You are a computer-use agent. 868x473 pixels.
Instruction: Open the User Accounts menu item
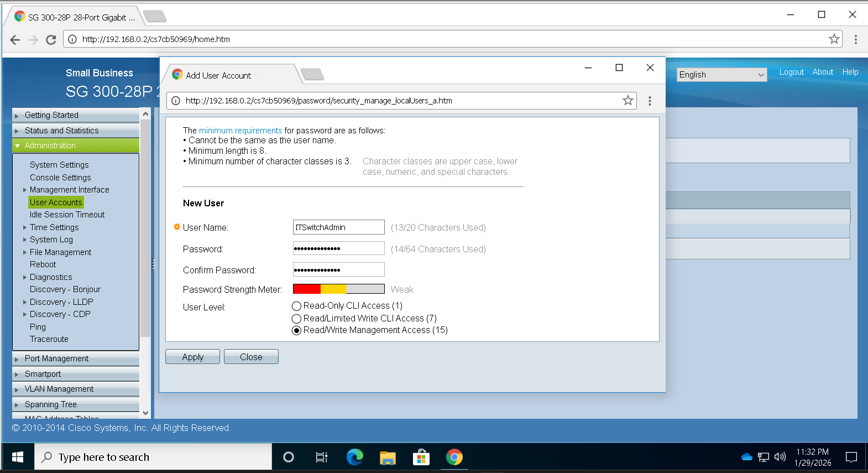[x=56, y=202]
